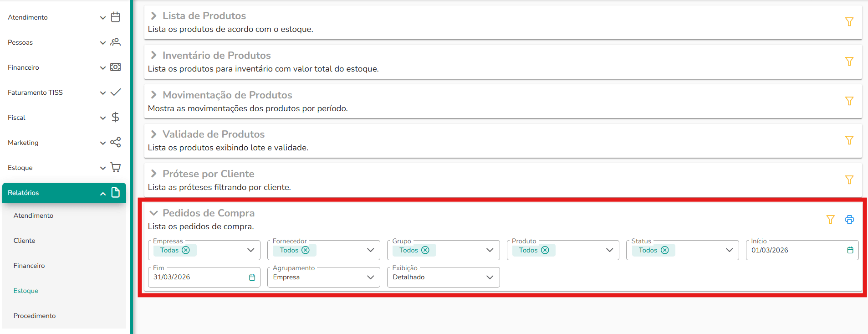Image resolution: width=868 pixels, height=334 pixels.
Task: Click the share icon next to Marketing
Action: tap(116, 142)
